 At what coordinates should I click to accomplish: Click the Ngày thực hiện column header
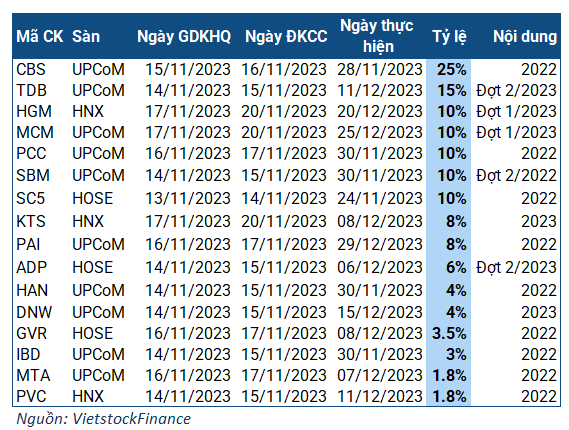(377, 36)
